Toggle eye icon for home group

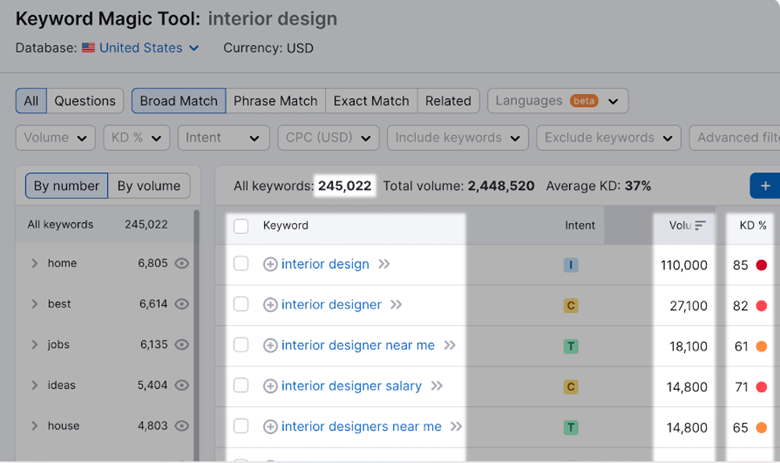pyautogui.click(x=182, y=264)
